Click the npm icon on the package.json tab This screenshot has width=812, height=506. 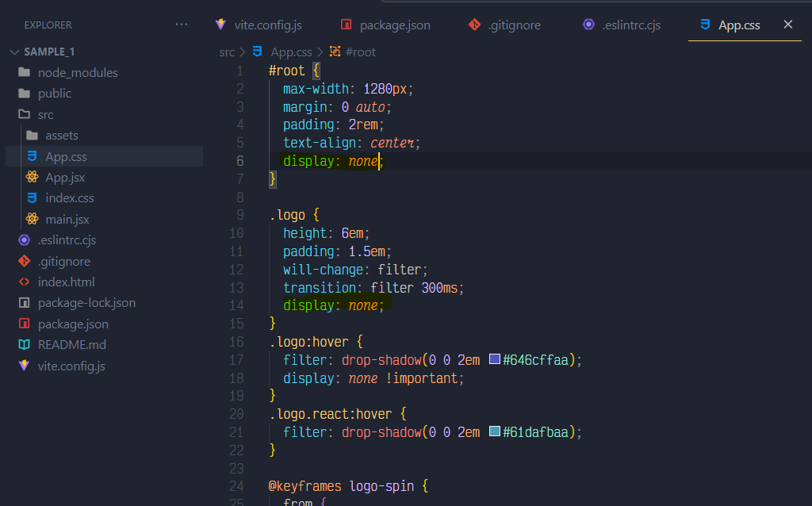346,25
